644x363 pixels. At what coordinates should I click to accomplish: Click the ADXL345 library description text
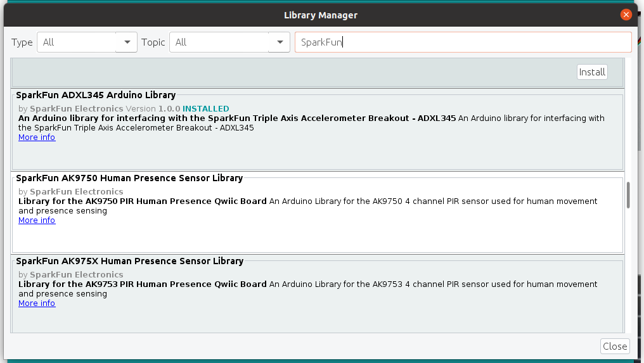(x=311, y=123)
